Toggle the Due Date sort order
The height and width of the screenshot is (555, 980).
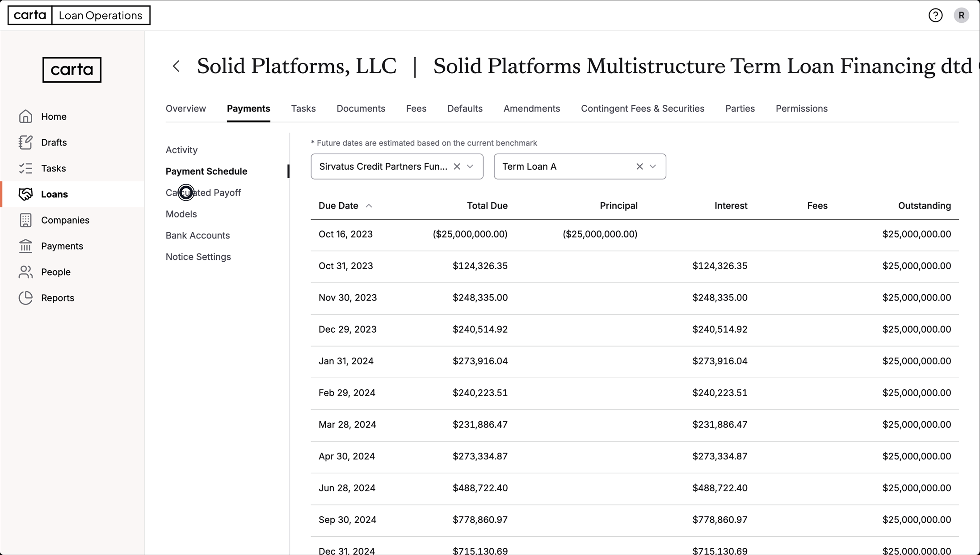point(369,205)
